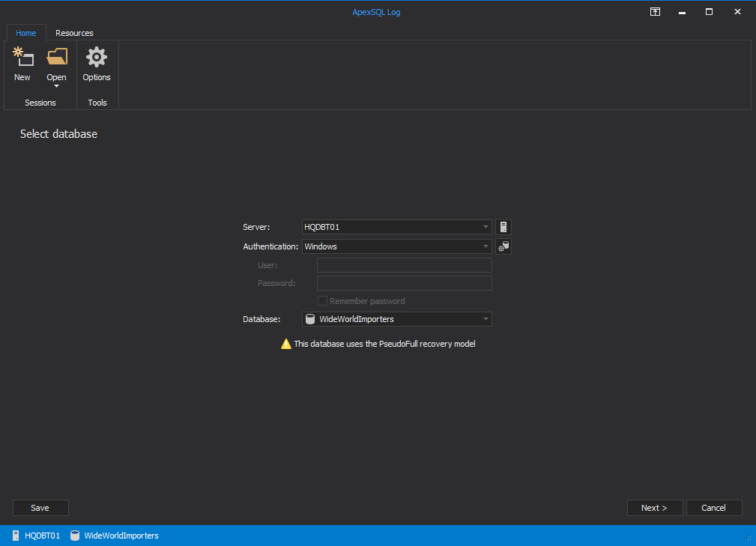Click the Select database heading
Image resolution: width=756 pixels, height=546 pixels.
[x=58, y=134]
